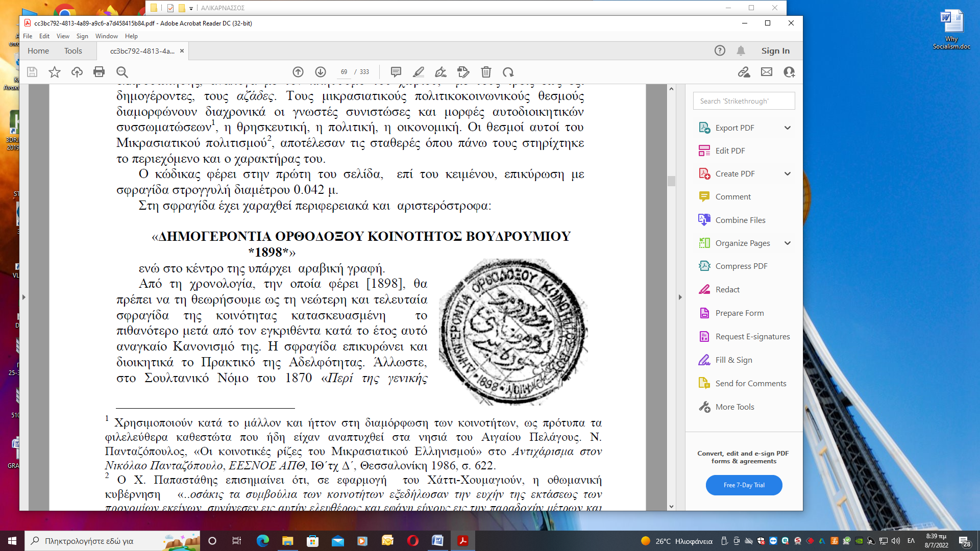The image size is (980, 551).
Task: Click the Search 'Strikethrough' tools field
Action: coord(744,101)
